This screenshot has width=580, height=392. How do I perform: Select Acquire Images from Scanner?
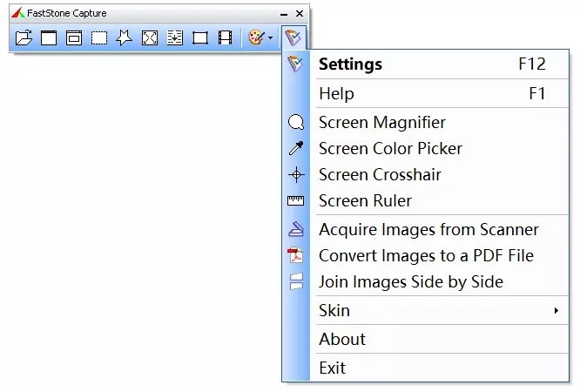click(x=428, y=230)
